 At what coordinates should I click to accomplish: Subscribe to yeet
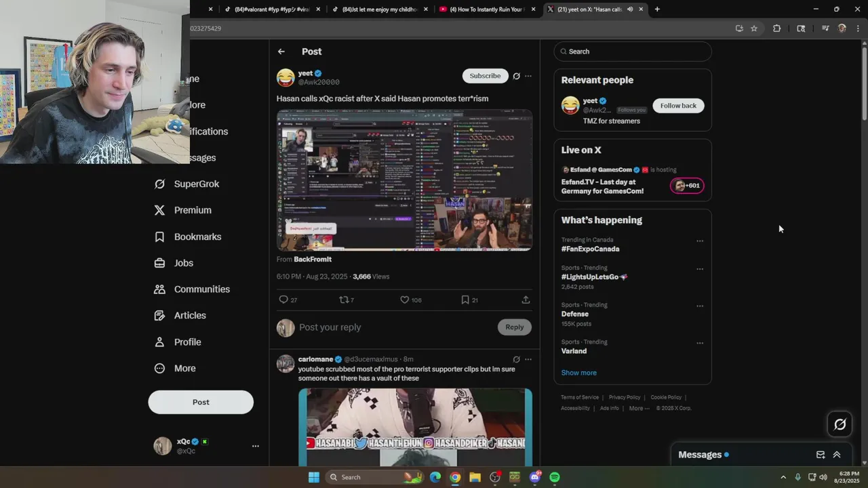485,76
